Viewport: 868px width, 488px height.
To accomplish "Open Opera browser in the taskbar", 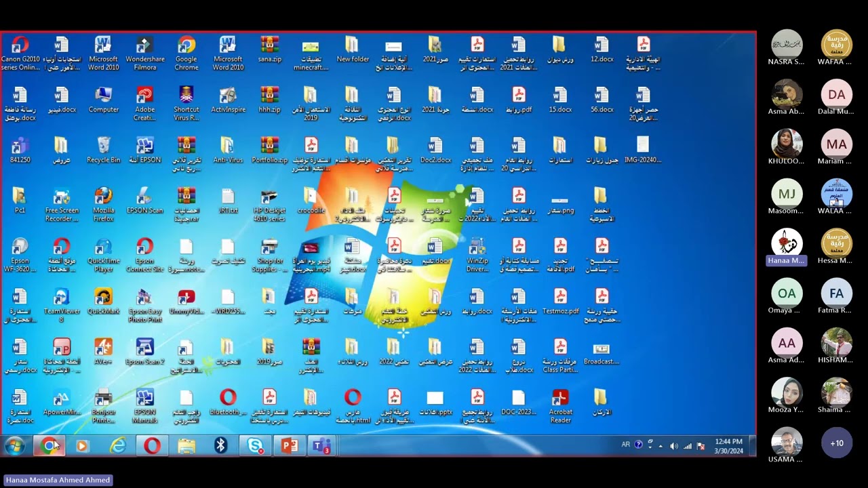I will (152, 445).
